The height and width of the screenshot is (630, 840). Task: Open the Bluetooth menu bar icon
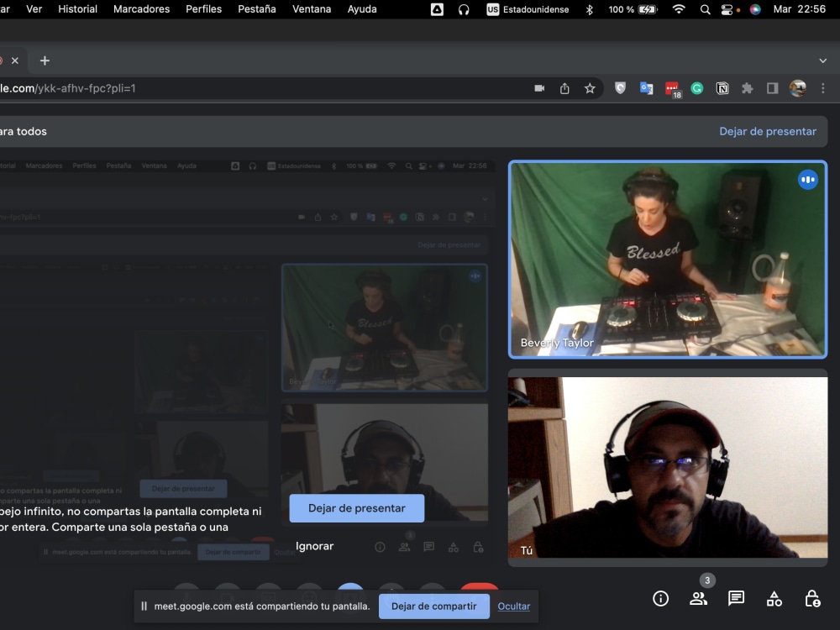point(590,9)
